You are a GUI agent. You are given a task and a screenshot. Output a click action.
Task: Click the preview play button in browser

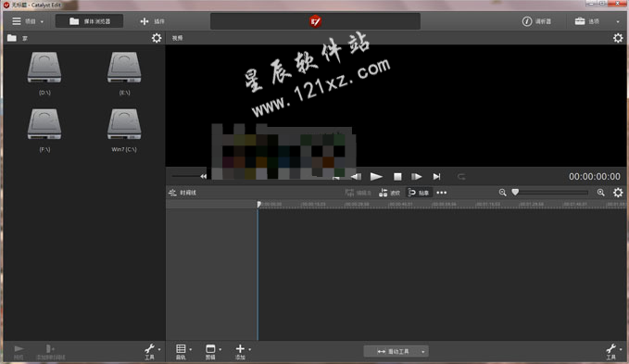point(19,352)
